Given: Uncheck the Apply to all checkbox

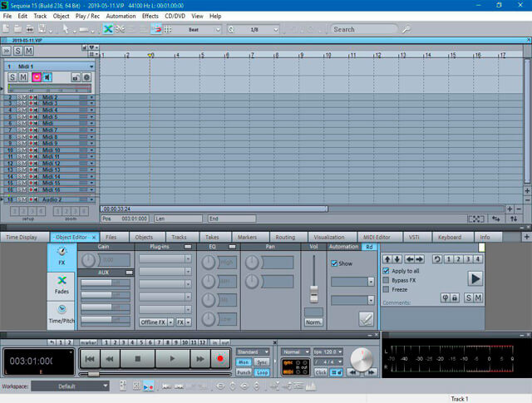Looking at the screenshot, I should [x=386, y=272].
